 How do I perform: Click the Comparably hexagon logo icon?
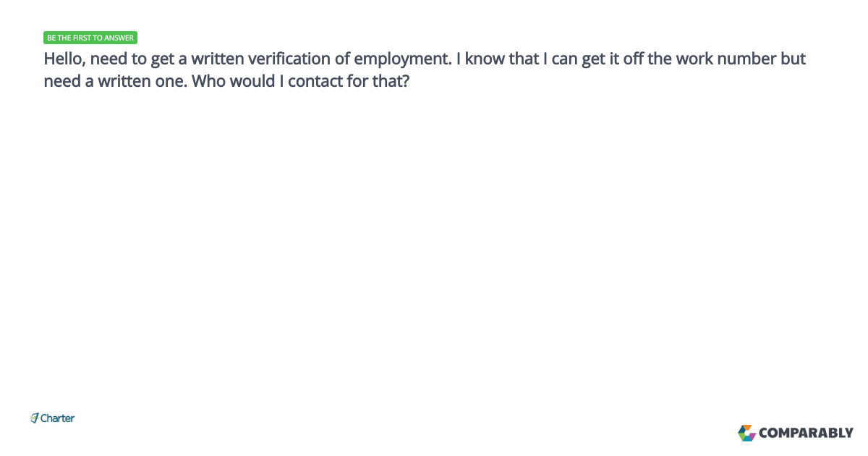[x=746, y=433]
